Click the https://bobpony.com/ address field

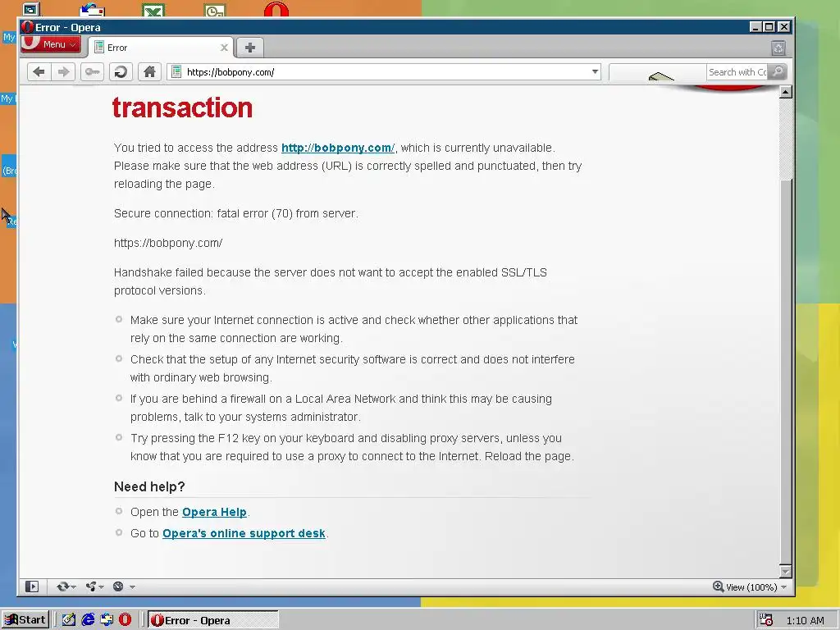point(386,72)
